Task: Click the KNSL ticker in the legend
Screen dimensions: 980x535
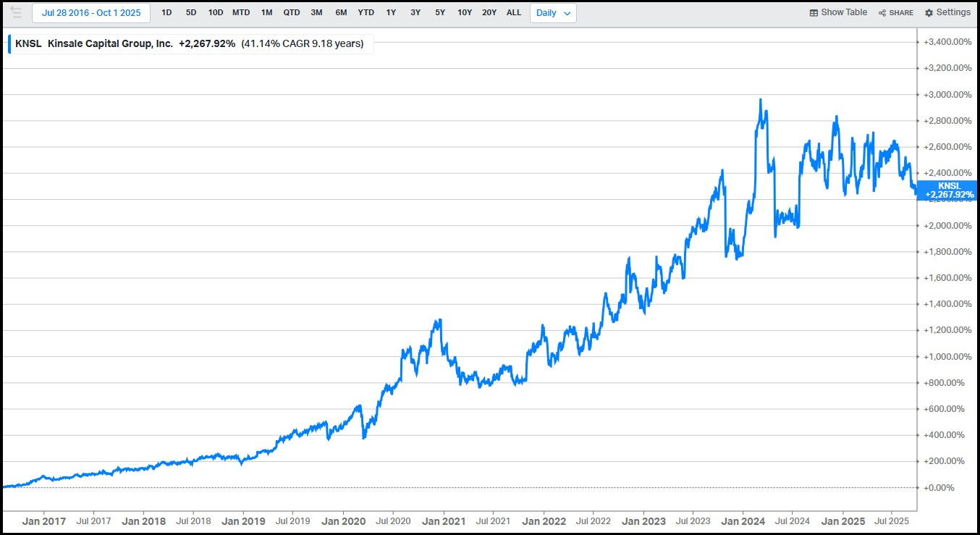Action: click(x=28, y=43)
